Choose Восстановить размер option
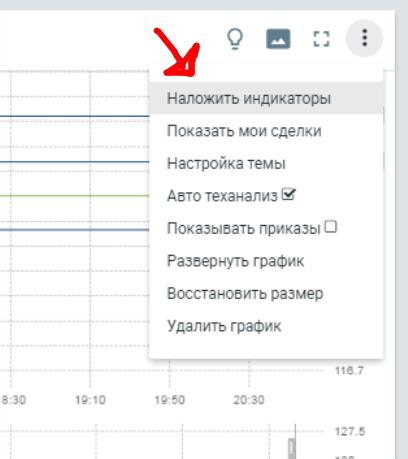 (266, 293)
